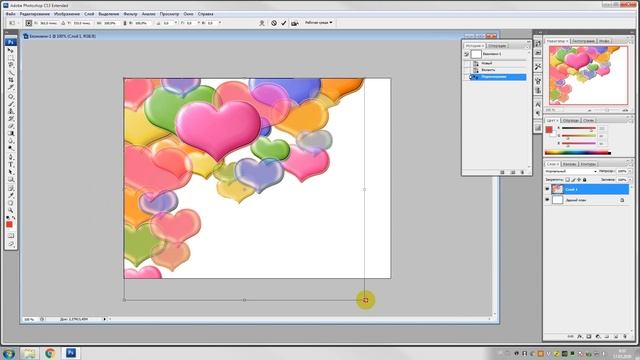Hide the Задний план layer
The image size is (640, 360).
(547, 200)
